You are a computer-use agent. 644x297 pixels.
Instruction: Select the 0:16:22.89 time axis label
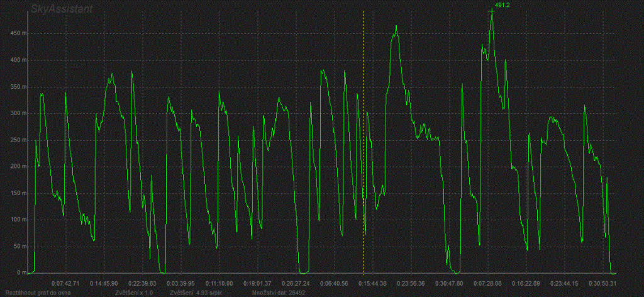coord(526,283)
